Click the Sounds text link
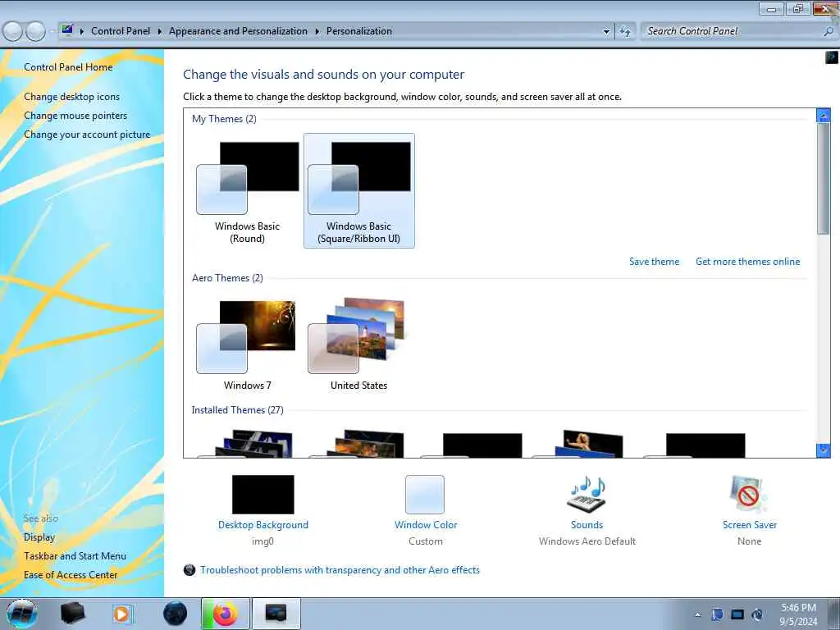 (587, 524)
